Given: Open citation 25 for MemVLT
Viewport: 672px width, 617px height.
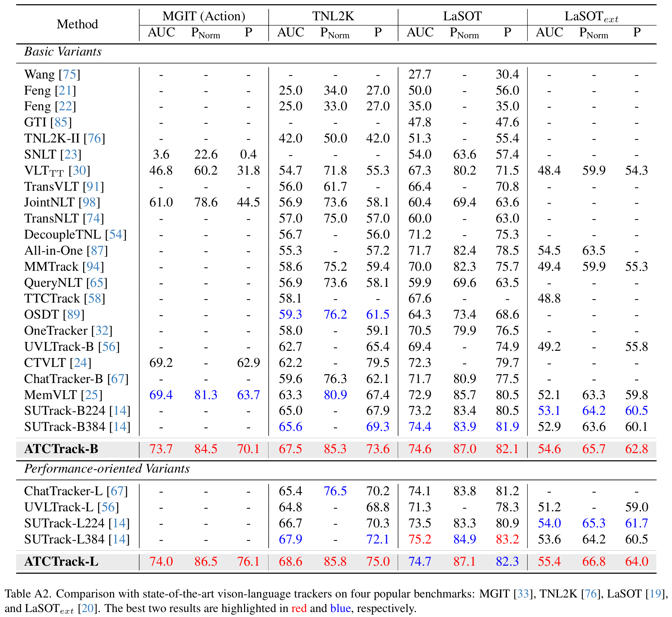Looking at the screenshot, I should [x=92, y=395].
